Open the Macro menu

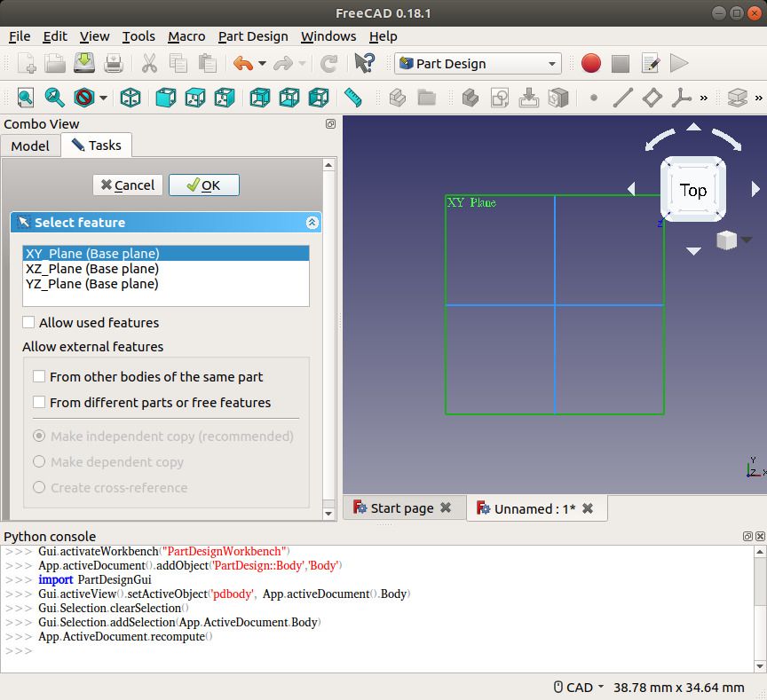click(186, 36)
